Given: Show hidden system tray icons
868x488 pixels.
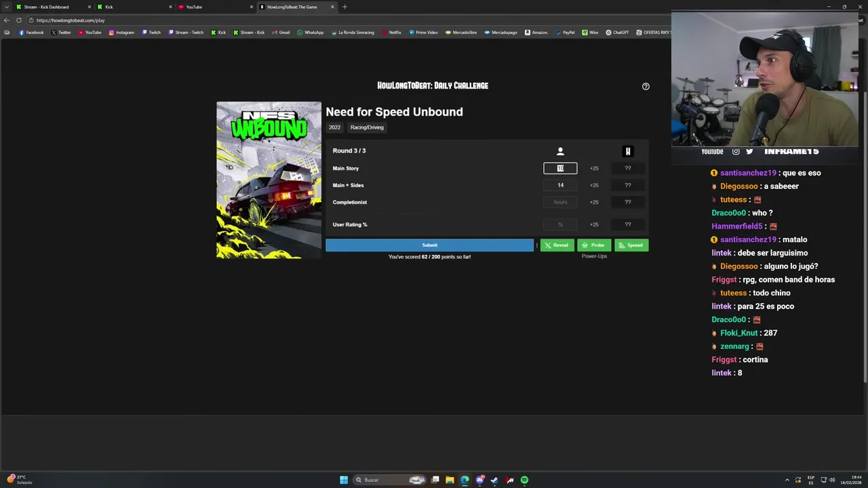Looking at the screenshot, I should tap(787, 480).
